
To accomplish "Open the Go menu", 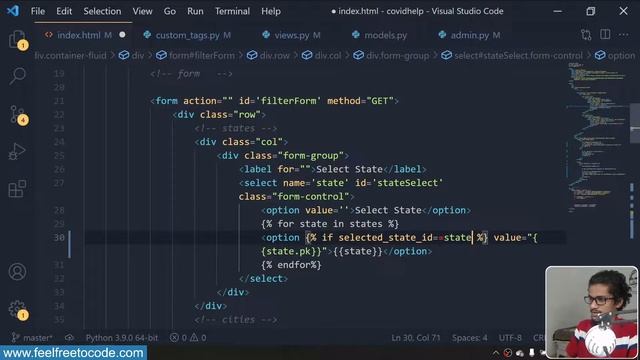I will click(x=170, y=11).
